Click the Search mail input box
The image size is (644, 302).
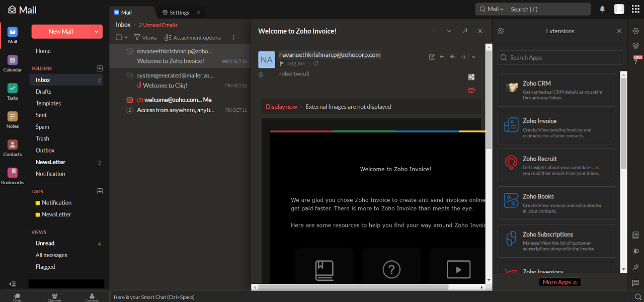(x=548, y=9)
